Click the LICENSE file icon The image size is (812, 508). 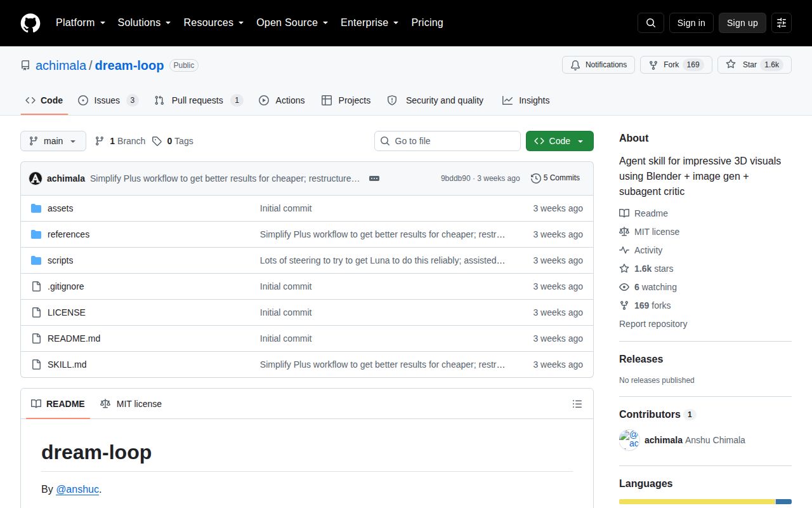pos(36,312)
